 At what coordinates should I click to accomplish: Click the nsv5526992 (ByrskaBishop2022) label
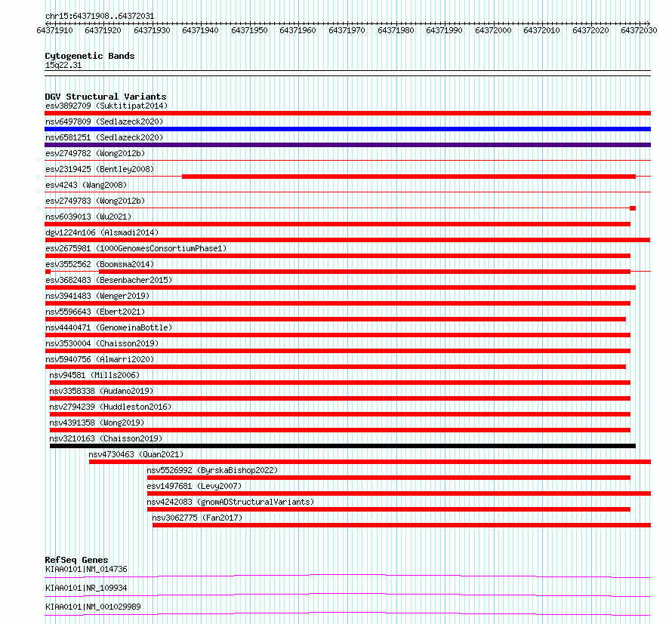click(212, 470)
